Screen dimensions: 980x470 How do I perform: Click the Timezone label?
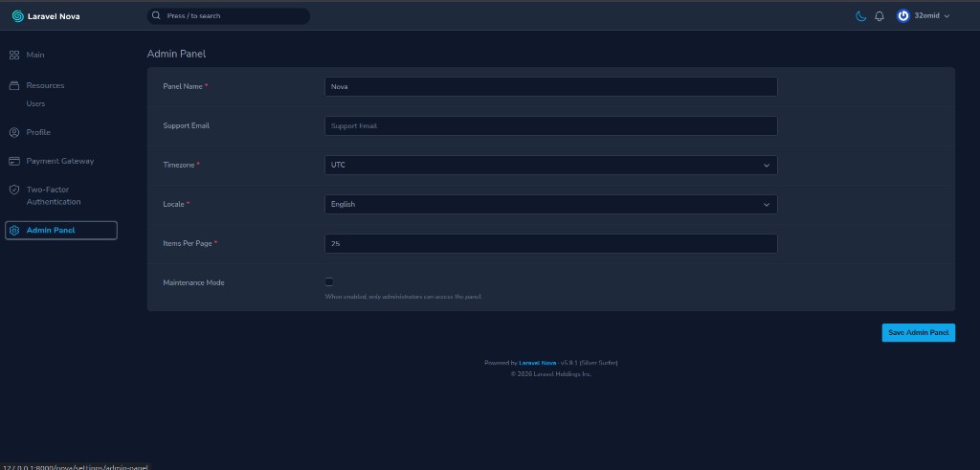pyautogui.click(x=179, y=165)
